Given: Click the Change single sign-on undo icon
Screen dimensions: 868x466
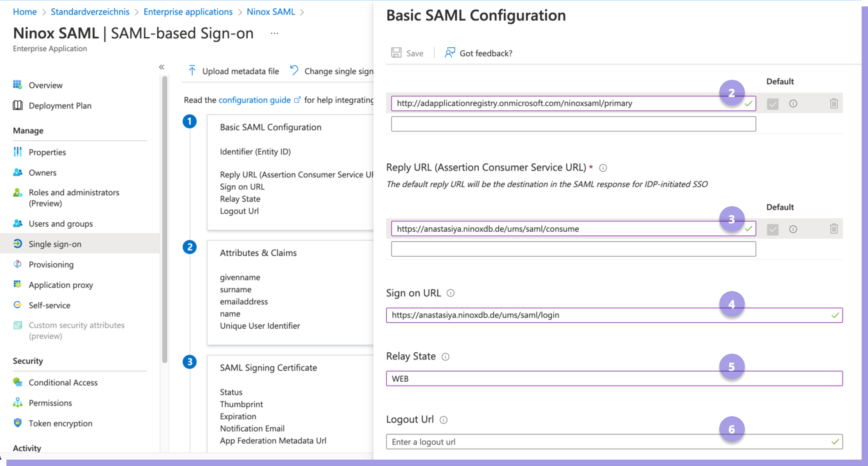Looking at the screenshot, I should pos(294,71).
